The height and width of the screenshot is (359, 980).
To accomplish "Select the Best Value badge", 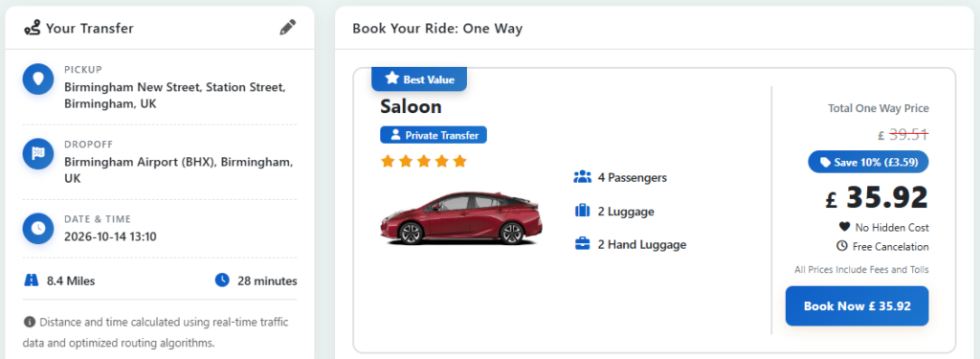I will pyautogui.click(x=419, y=79).
